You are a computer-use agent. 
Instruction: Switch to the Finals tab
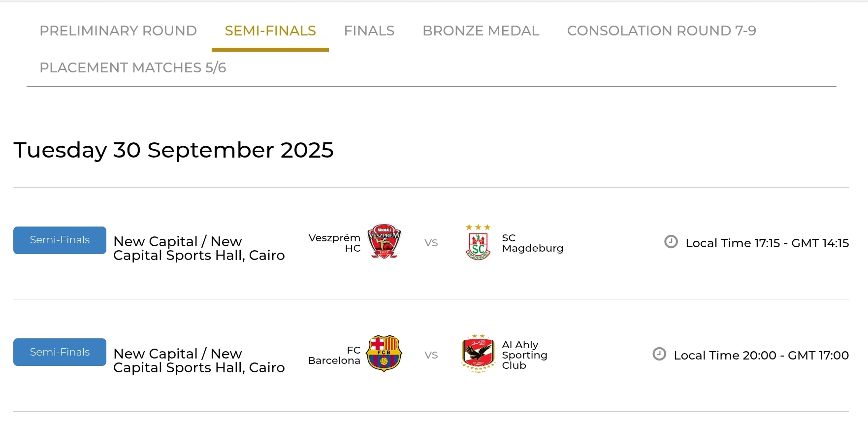369,31
